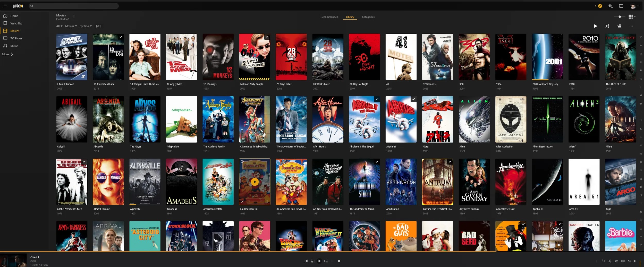Toggle shuffle in player bar
This screenshot has height=267, width=644.
coord(610,261)
